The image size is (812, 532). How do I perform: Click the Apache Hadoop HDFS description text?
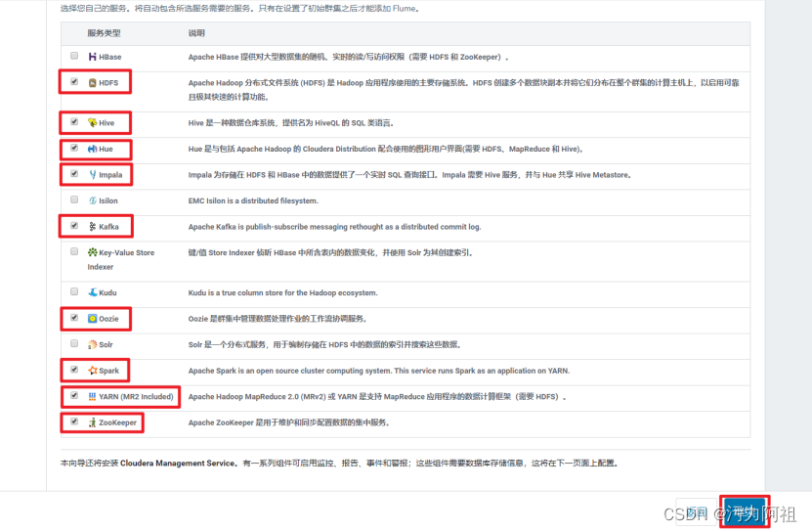click(463, 90)
